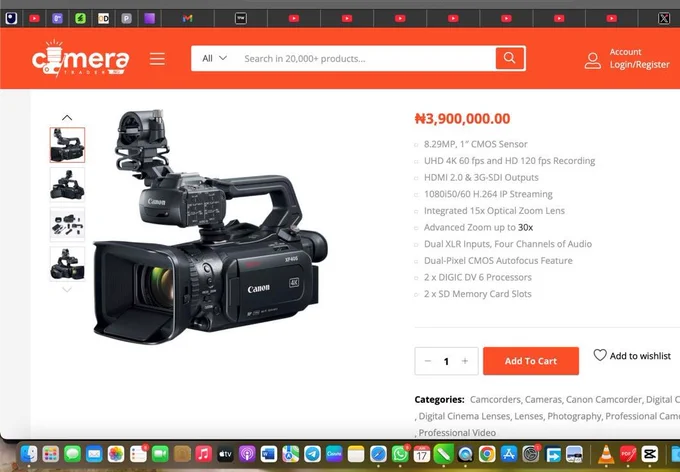This screenshot has width=680, height=472.
Task: Open Account Login/Register link
Action: 639,58
